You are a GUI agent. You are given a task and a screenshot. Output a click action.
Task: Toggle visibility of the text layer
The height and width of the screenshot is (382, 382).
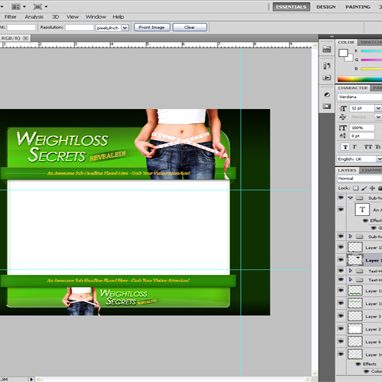click(341, 210)
